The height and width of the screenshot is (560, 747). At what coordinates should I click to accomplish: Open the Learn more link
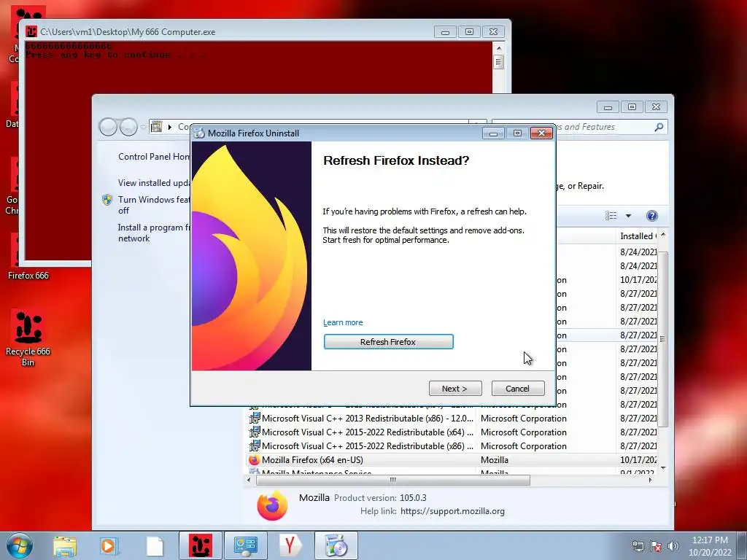[343, 322]
